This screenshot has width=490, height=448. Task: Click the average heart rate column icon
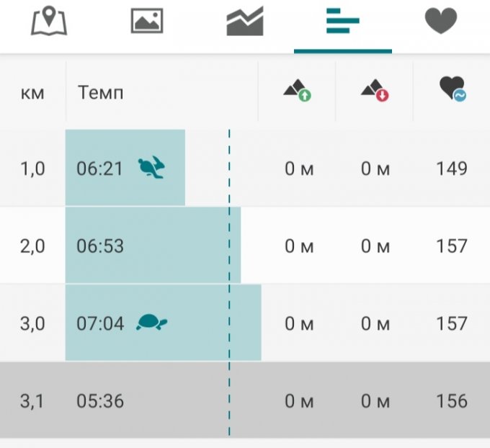[x=452, y=90]
